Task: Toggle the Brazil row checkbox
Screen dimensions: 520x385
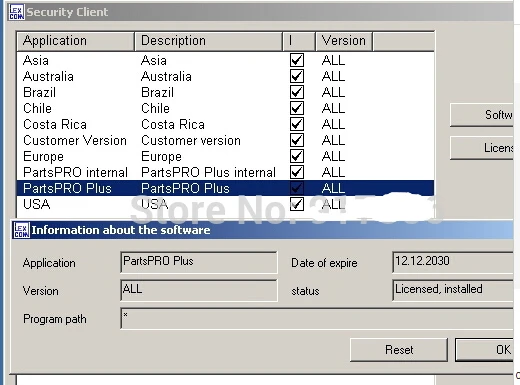Action: pos(297,92)
